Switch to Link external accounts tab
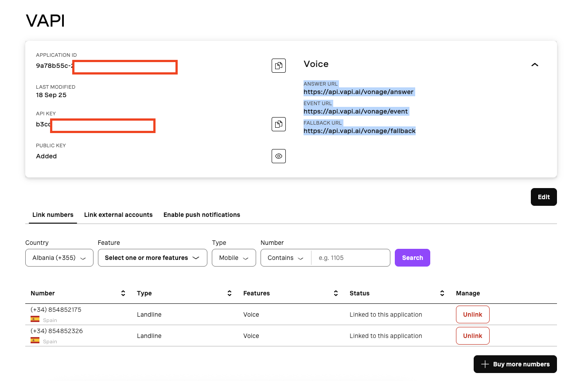Viewport: 588px width, 381px height. coord(118,215)
